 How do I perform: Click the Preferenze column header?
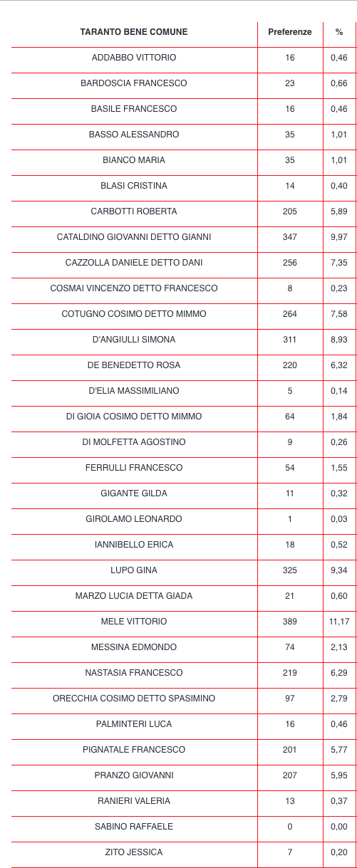point(290,32)
